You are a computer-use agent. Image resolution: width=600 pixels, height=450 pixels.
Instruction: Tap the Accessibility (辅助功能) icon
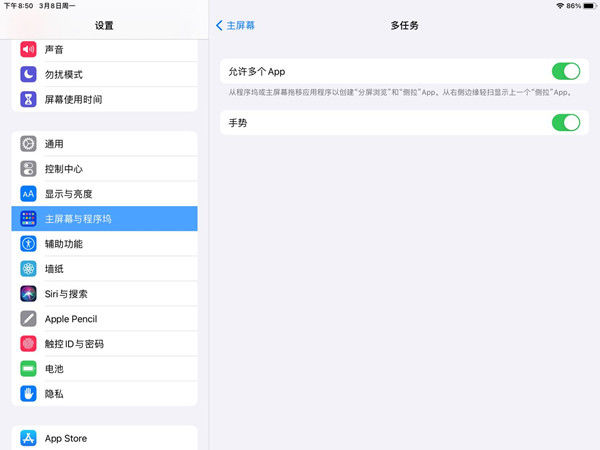[x=28, y=244]
